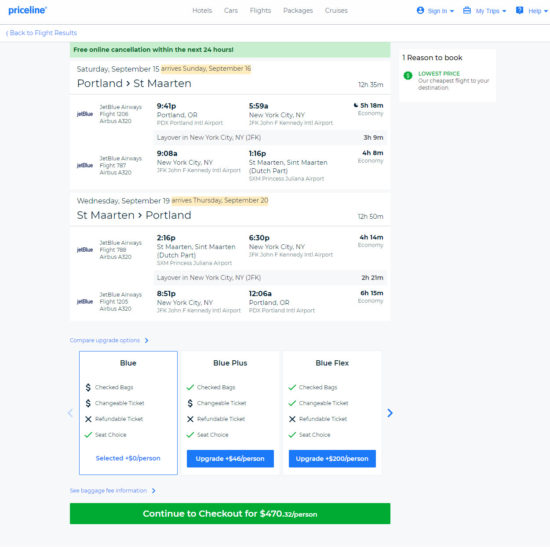This screenshot has width=550, height=547.
Task: Click Free online cancellation banner text
Action: (x=153, y=50)
